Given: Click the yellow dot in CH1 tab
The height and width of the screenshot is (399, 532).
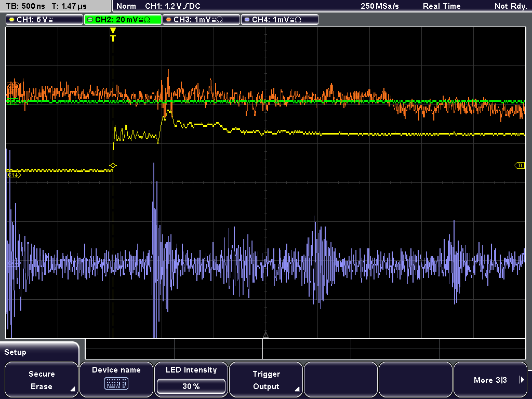Looking at the screenshot, I should tap(12, 20).
